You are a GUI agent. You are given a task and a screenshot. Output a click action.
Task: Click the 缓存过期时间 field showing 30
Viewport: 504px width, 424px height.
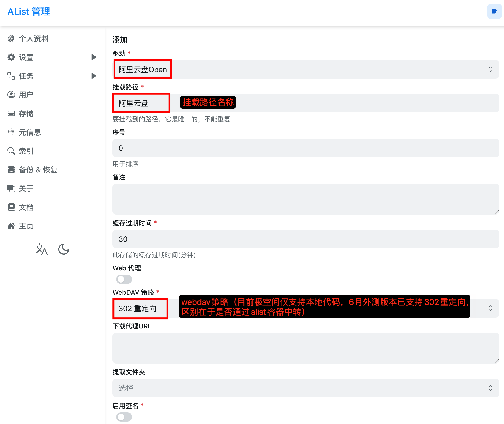point(306,239)
